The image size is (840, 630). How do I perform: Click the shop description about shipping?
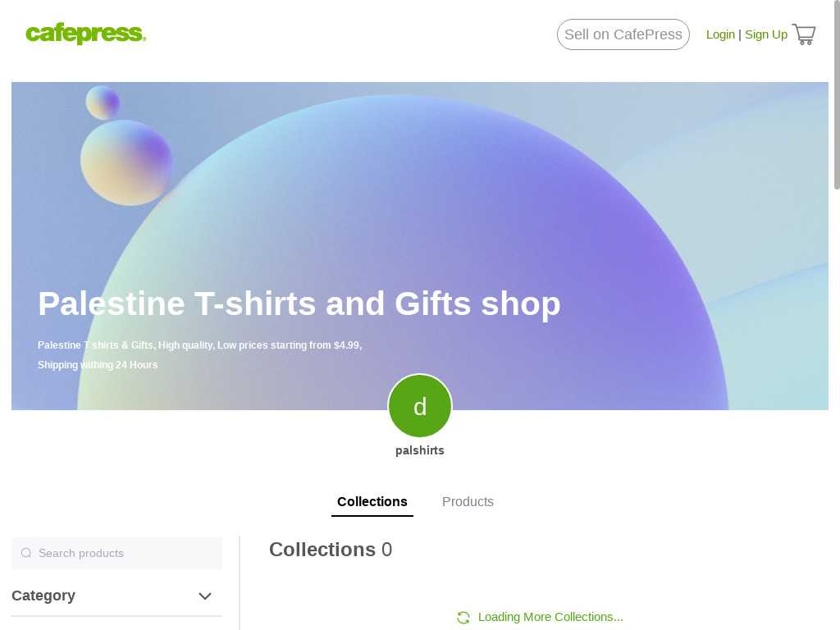(200, 354)
